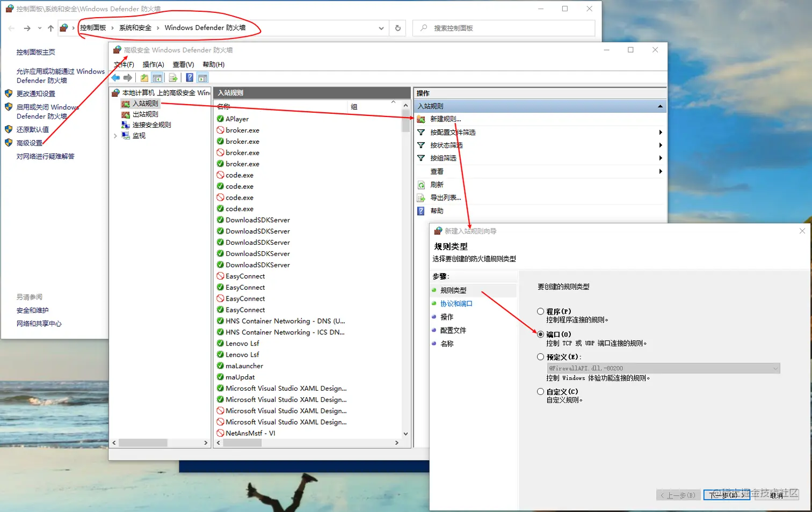Screen dimensions: 812x512
Task: Click the 取消 button in the wizard
Action: tap(777, 495)
